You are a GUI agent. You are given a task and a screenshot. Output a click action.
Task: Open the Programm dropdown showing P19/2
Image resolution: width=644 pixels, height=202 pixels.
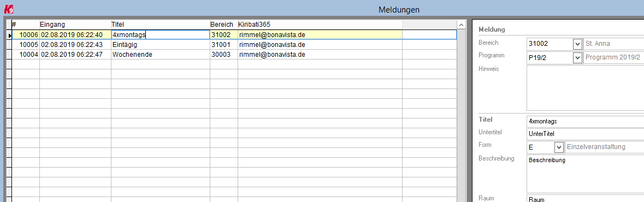pos(577,58)
